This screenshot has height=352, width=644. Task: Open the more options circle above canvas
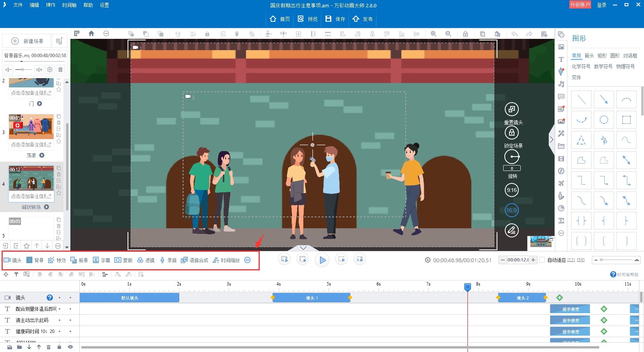pyautogui.click(x=106, y=33)
